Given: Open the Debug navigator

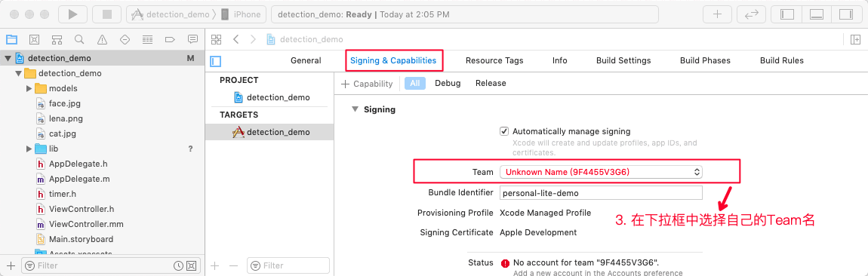Looking at the screenshot, I should click(x=147, y=39).
